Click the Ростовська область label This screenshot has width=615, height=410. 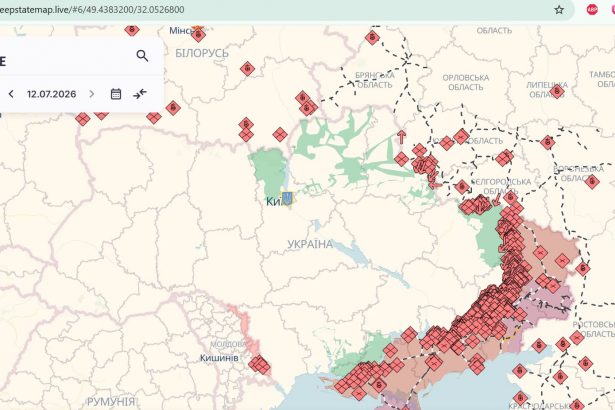[x=594, y=329]
